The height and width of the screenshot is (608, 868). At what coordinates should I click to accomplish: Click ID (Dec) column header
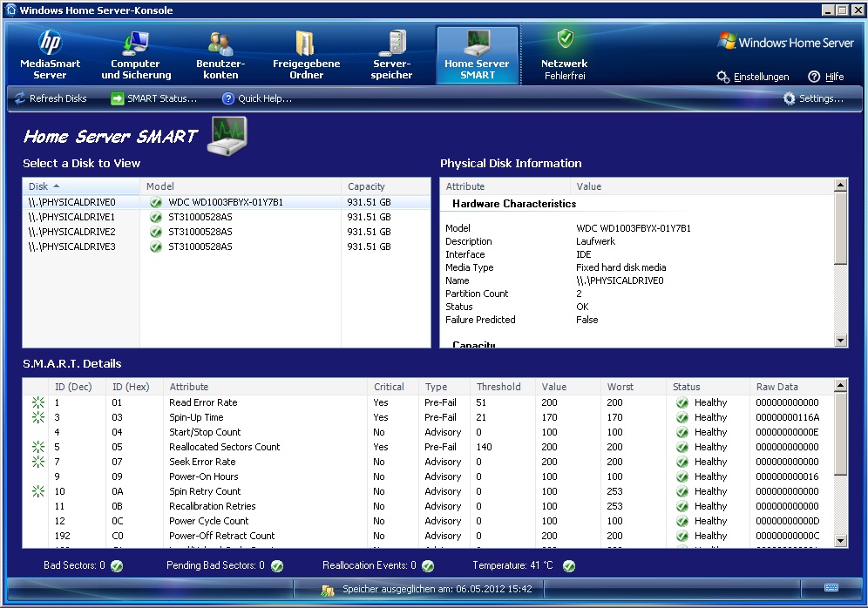coord(77,387)
